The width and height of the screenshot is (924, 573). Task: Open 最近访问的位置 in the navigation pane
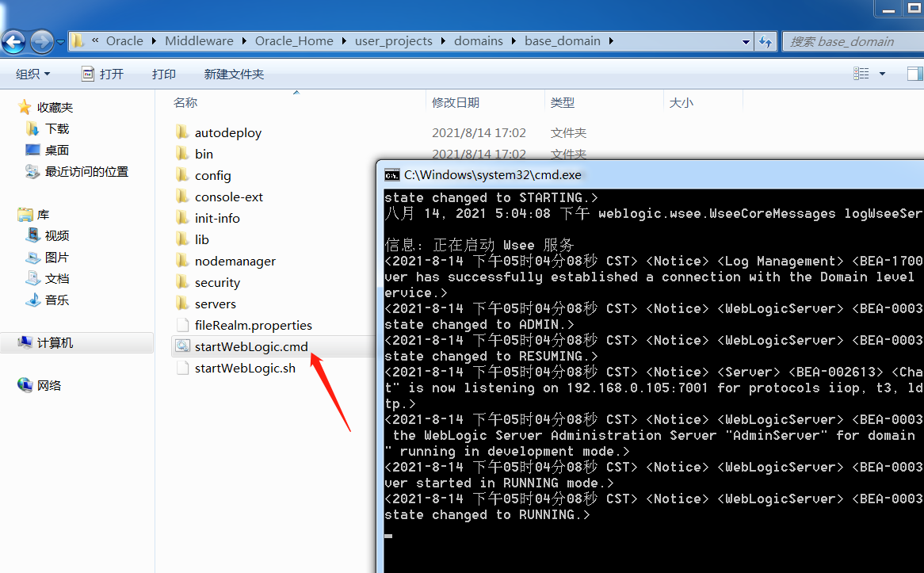(x=77, y=171)
